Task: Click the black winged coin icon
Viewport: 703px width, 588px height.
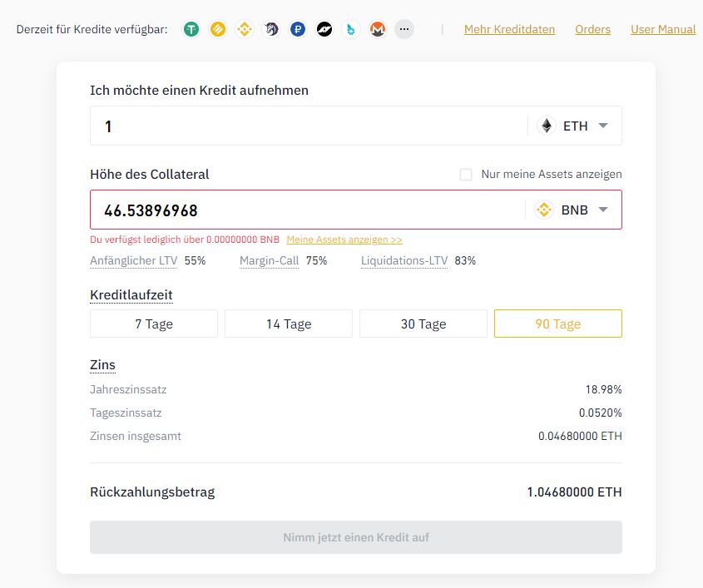Action: (x=324, y=29)
